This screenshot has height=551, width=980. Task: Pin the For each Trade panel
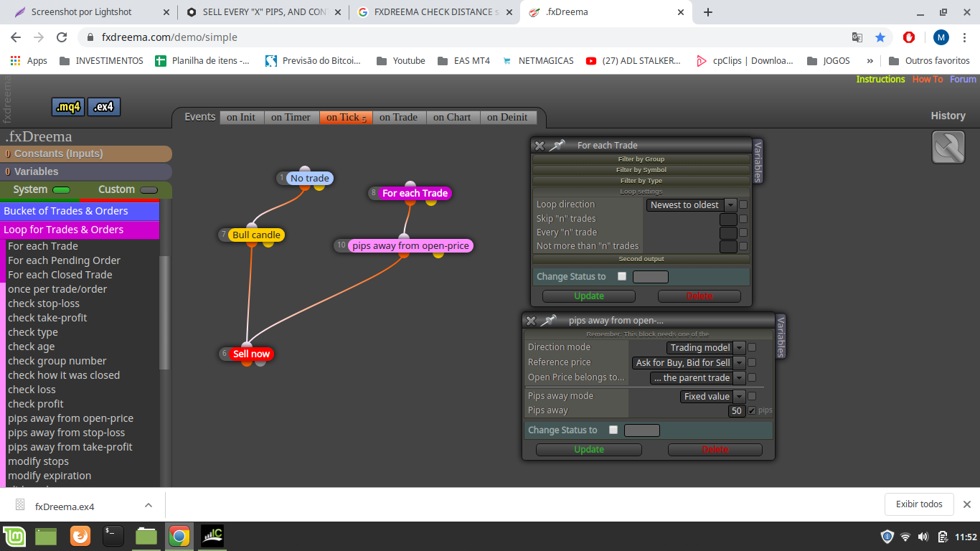pos(557,145)
